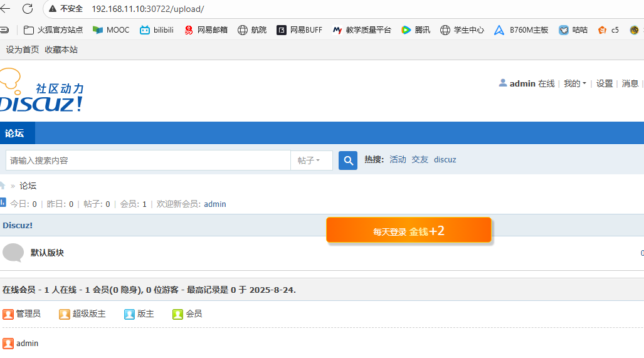The image size is (644, 358).
Task: Open 消息 in the user menu
Action: pyautogui.click(x=630, y=83)
